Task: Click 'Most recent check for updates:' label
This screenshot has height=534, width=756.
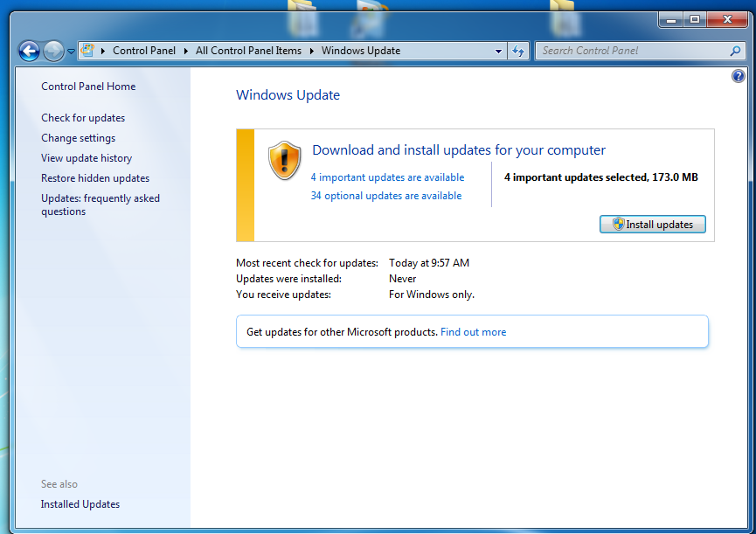Action: (307, 263)
